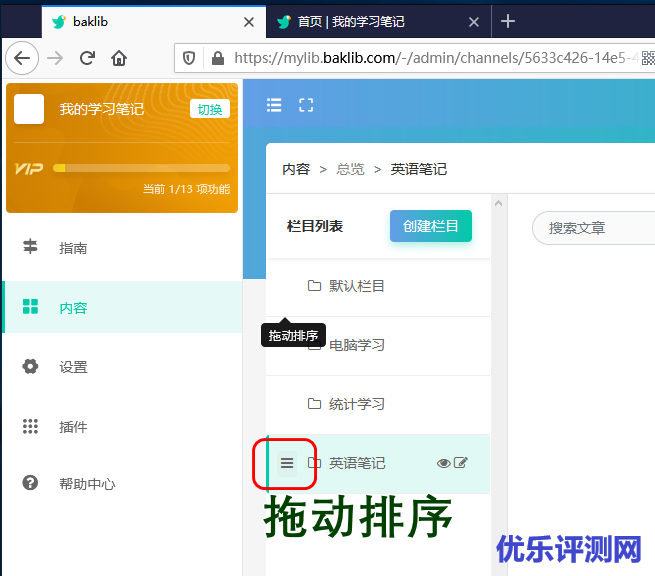Click the 切换 site switch button
The image size is (655, 576).
(x=210, y=109)
